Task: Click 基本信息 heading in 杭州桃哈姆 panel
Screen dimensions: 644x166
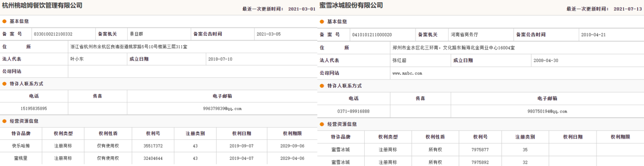Action: 19,21
